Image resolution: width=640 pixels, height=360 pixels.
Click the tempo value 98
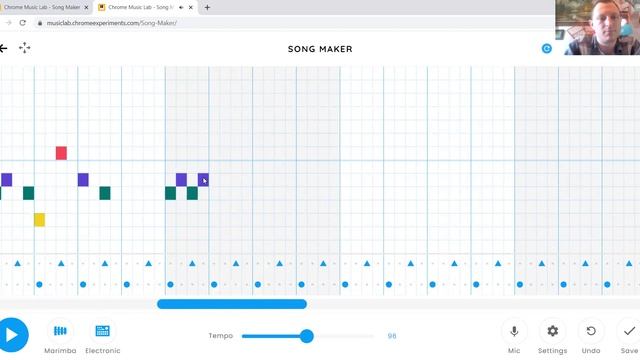click(392, 336)
